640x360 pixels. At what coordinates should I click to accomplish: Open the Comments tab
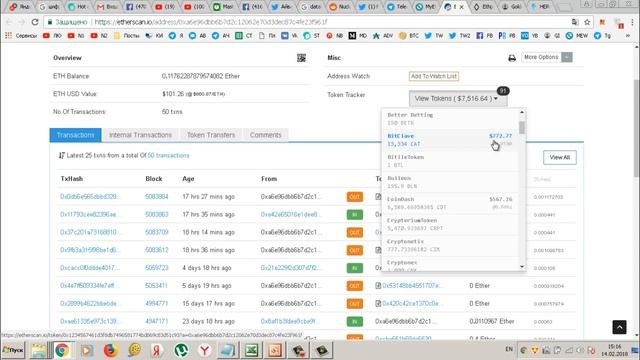266,135
